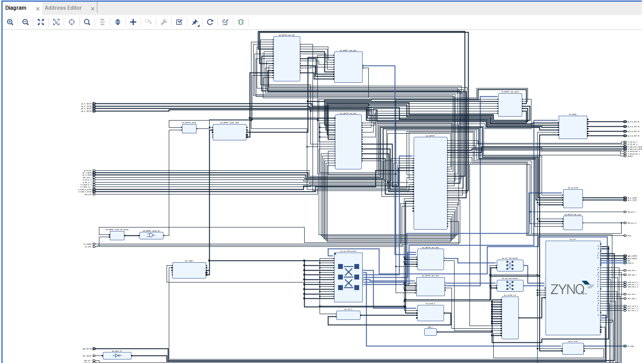Image resolution: width=644 pixels, height=363 pixels.
Task: Click the green block component icon
Action: coord(241,22)
